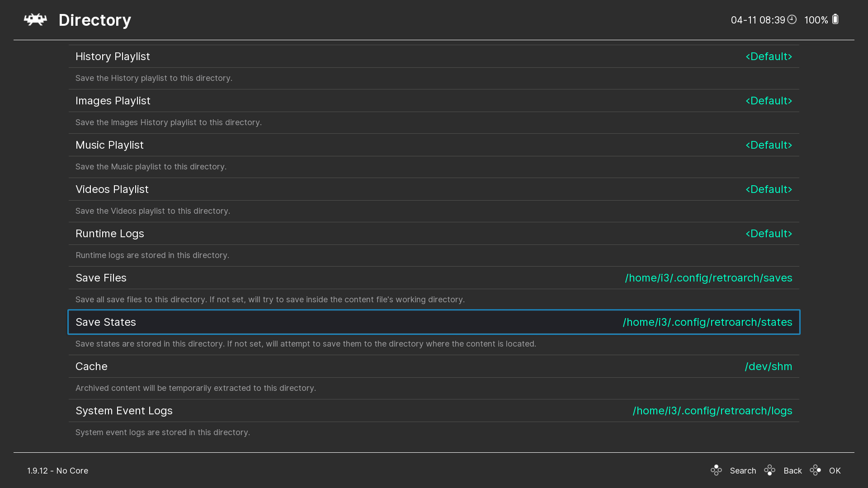Choose the Videos Playlist entry

coord(112,189)
